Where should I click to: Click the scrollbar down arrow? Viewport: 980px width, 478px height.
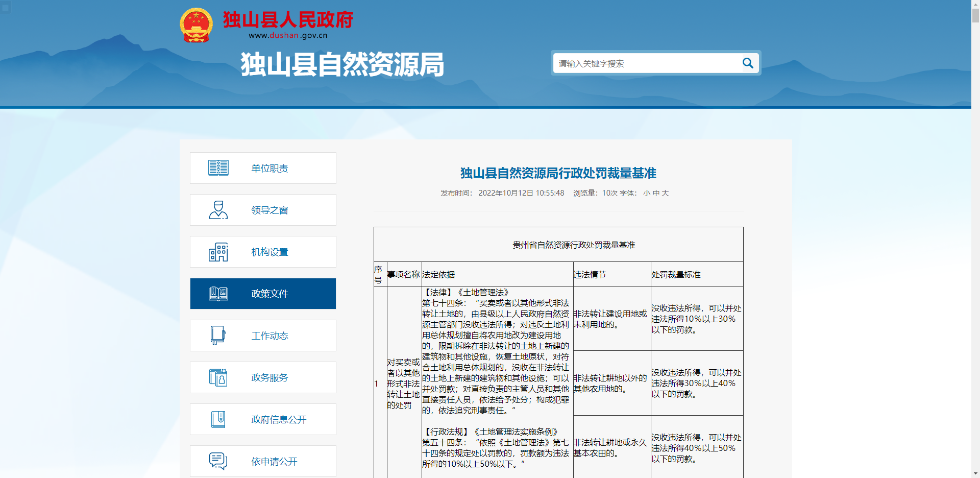(x=975, y=473)
